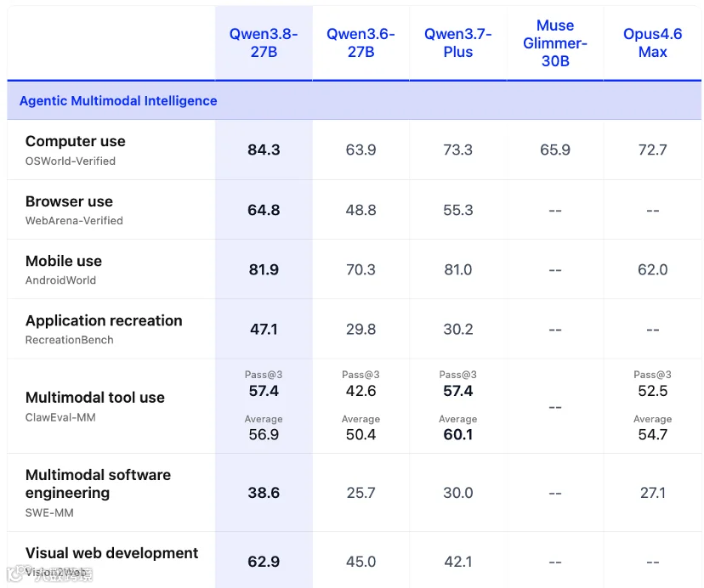Click the 84.3 OSWorld score cell
The width and height of the screenshot is (704, 588).
[264, 150]
